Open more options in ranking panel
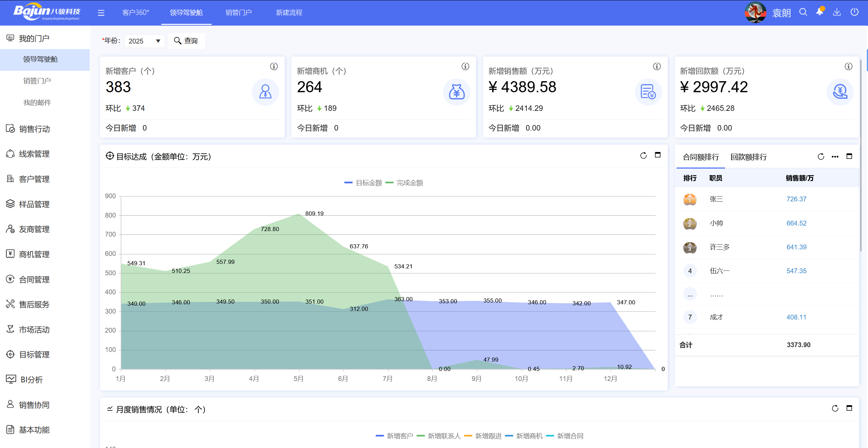 point(835,157)
